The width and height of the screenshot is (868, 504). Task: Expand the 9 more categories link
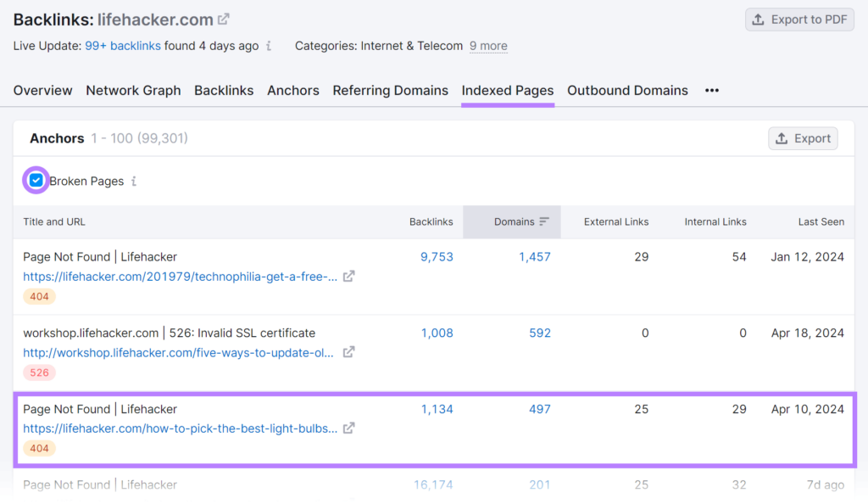[x=488, y=46]
